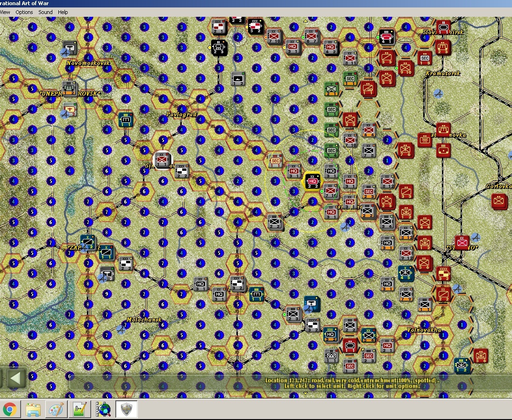Select the teal XX infantry counter 5-4

click(x=369, y=335)
